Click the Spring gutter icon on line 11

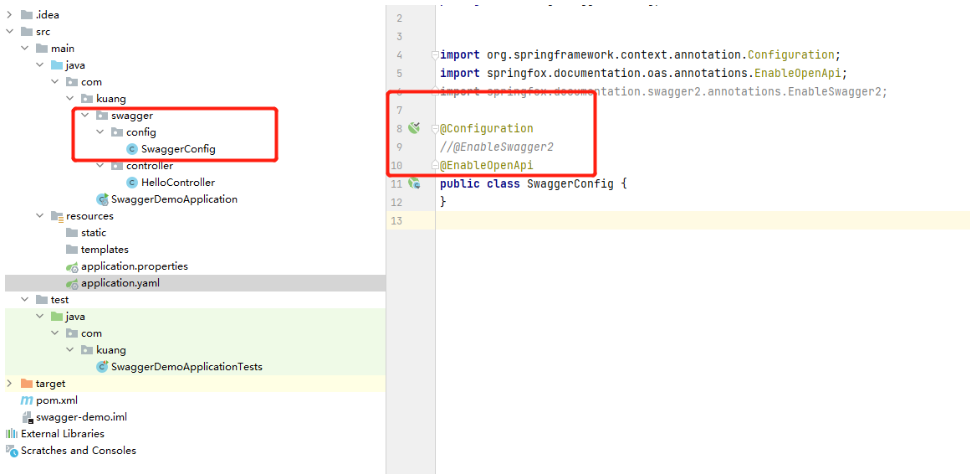pyautogui.click(x=414, y=184)
